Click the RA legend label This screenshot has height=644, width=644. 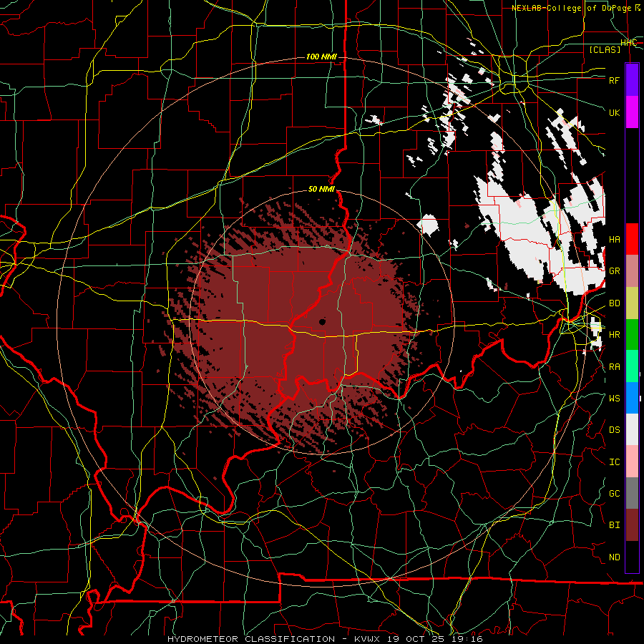pyautogui.click(x=615, y=367)
